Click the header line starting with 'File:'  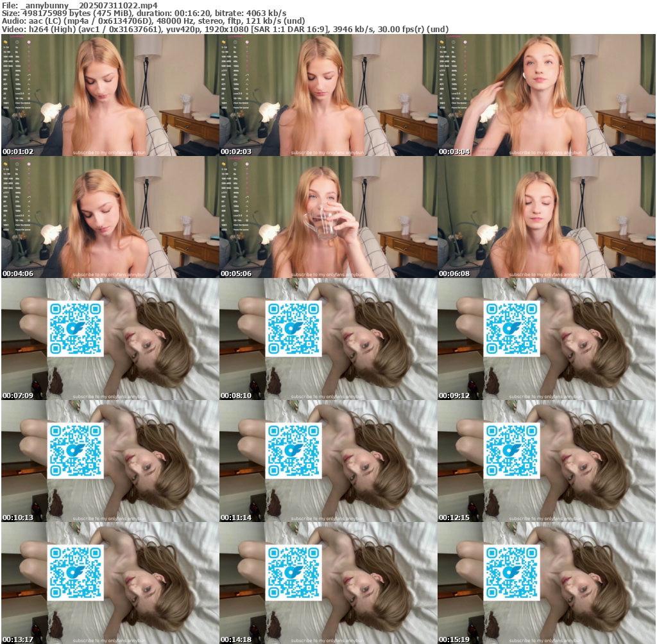pyautogui.click(x=80, y=5)
